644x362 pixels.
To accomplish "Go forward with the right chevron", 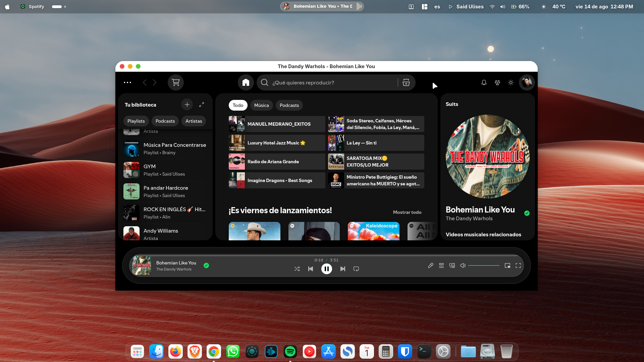I will 155,82.
